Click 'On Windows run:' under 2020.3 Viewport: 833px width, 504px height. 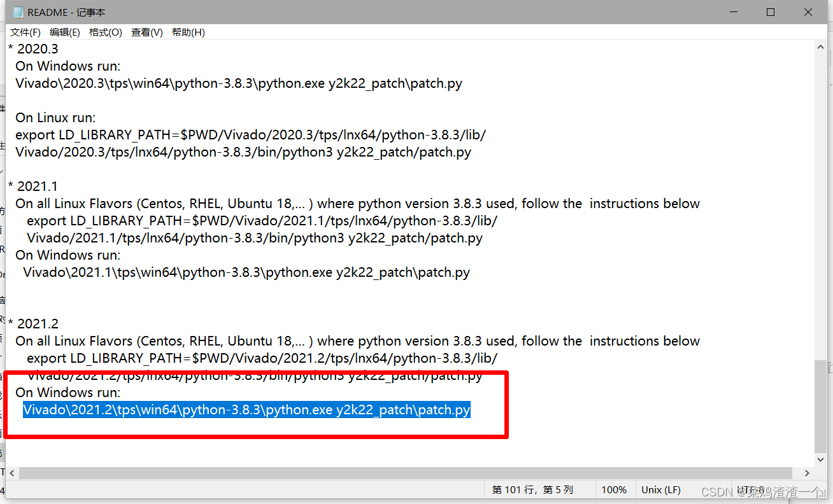[68, 66]
